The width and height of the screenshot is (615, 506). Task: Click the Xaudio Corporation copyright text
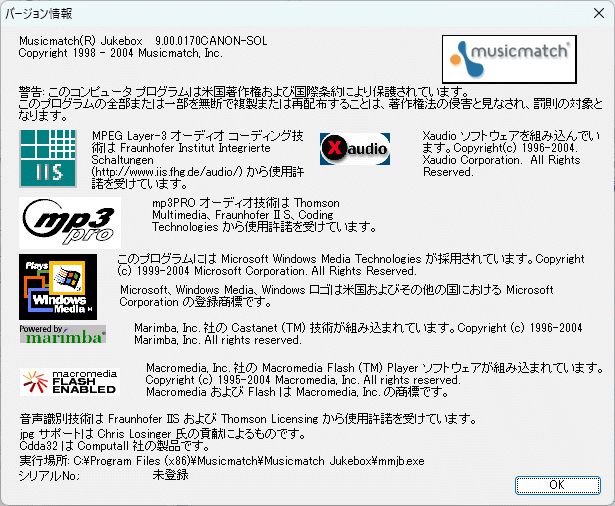(511, 154)
